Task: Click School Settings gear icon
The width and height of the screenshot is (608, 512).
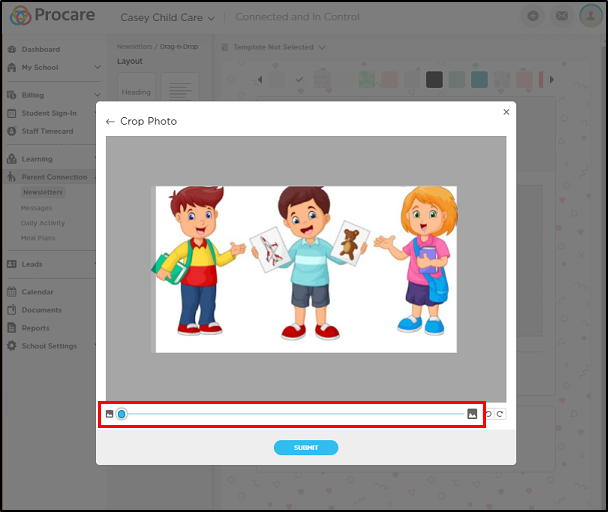Action: pyautogui.click(x=12, y=346)
